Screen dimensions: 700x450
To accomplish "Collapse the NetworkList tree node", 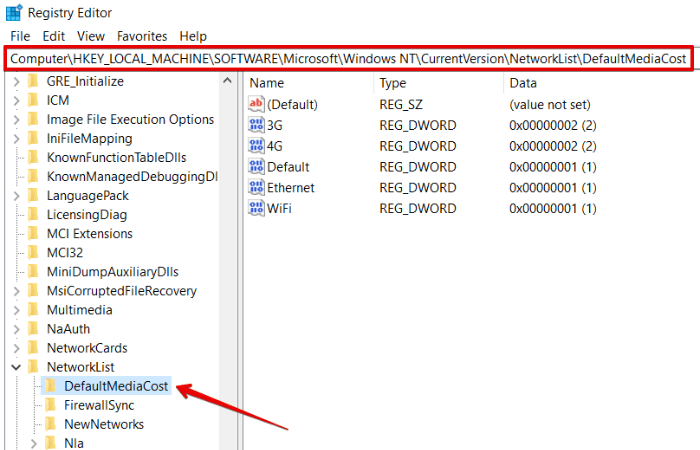I will tap(16, 367).
